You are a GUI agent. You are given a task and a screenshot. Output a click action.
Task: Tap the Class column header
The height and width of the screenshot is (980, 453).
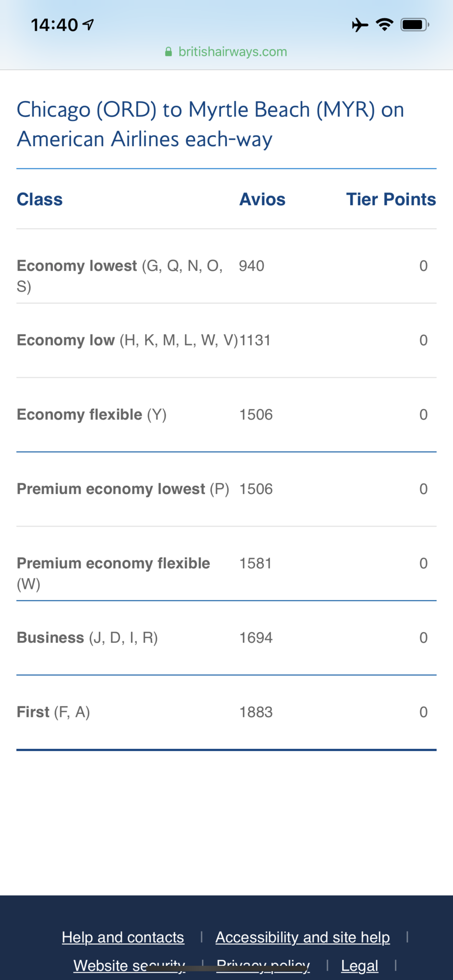pyautogui.click(x=40, y=199)
